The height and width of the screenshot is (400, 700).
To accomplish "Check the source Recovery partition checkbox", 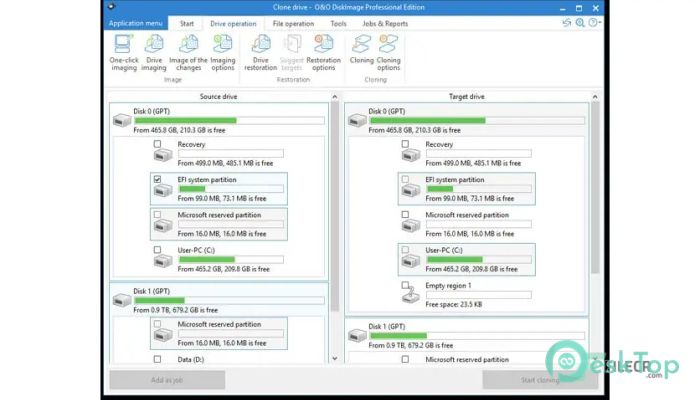I will point(158,144).
